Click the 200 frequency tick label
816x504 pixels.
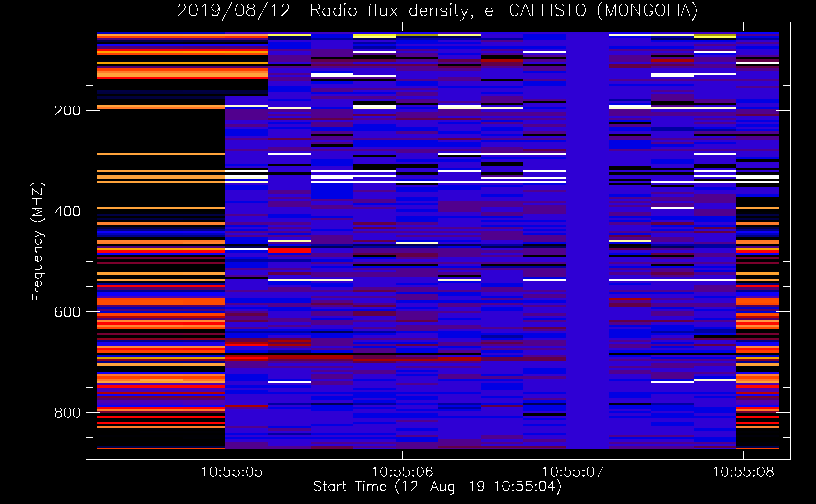pos(68,111)
